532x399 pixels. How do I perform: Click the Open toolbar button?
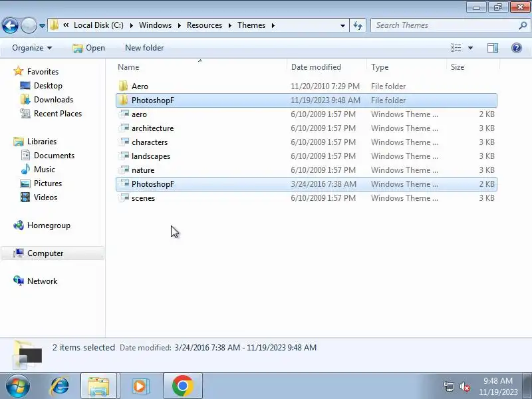point(88,48)
